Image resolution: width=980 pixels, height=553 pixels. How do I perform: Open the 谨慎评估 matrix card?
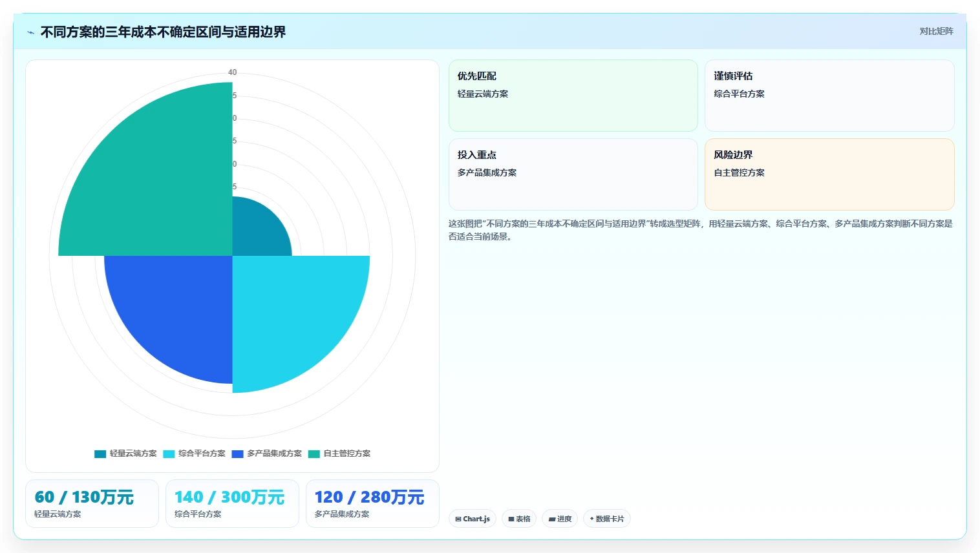pos(829,96)
